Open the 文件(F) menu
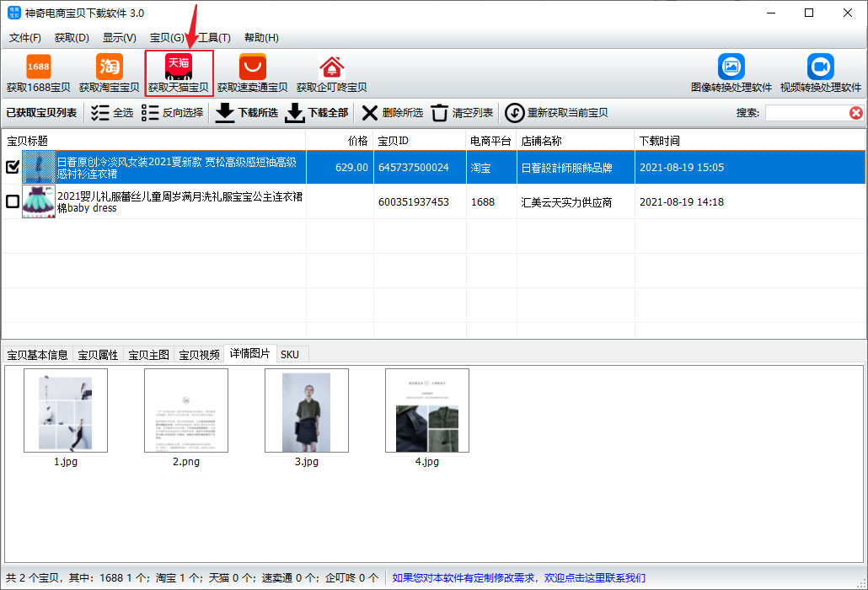 (25, 38)
